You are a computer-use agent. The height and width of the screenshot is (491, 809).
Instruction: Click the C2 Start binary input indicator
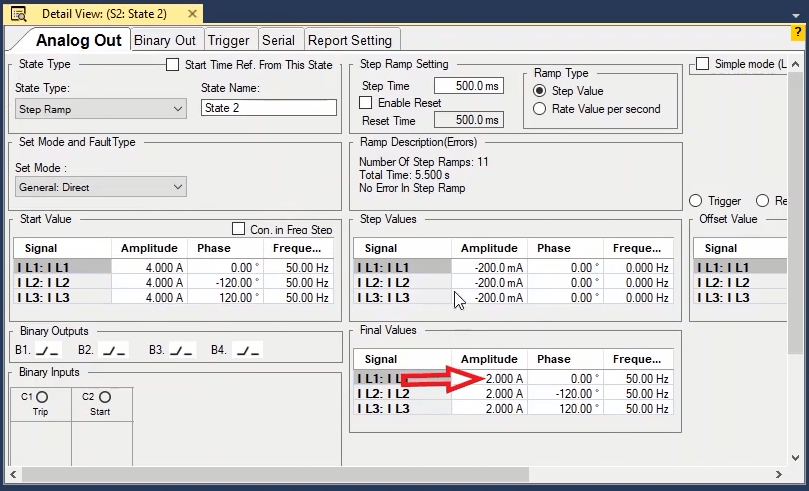click(x=105, y=397)
